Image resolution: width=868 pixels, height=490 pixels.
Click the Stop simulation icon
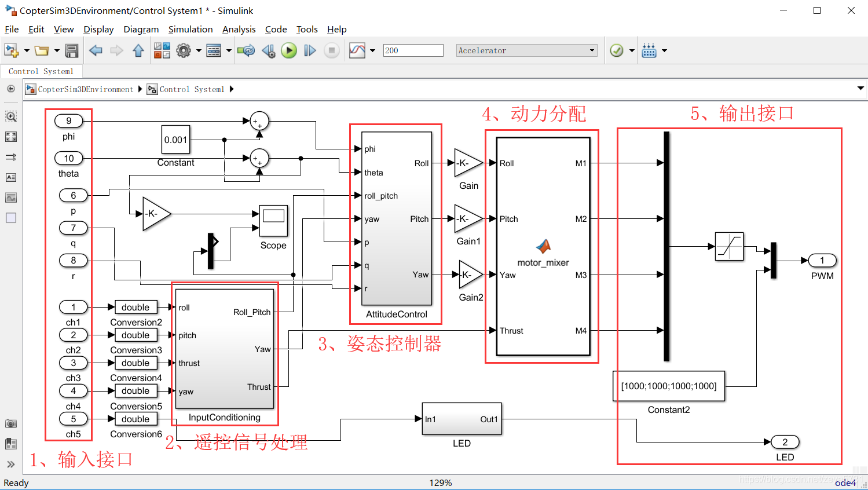click(x=331, y=50)
